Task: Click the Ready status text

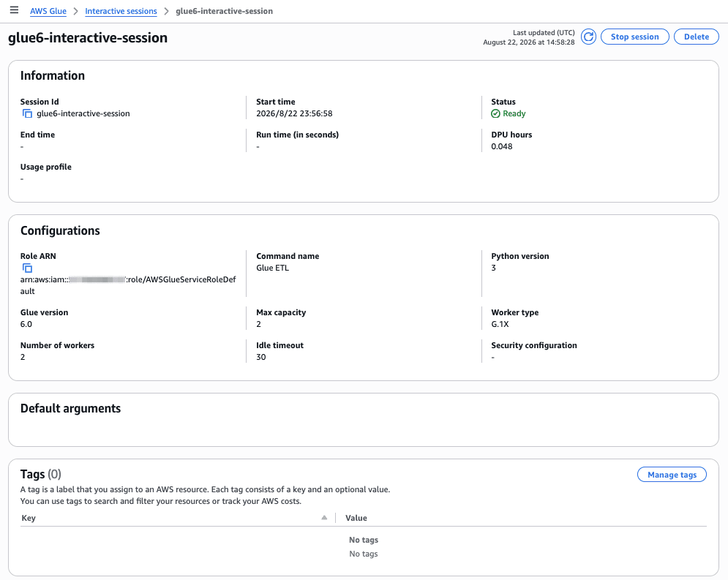Action: tap(514, 113)
